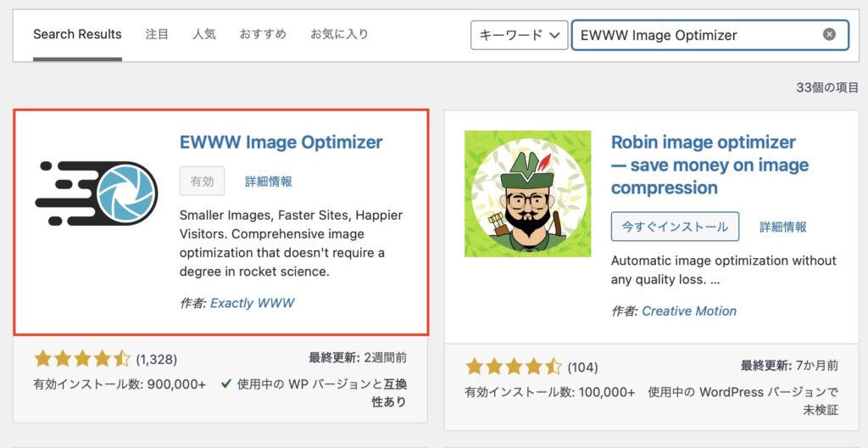Click the green compatibility checkmark icon

tap(225, 384)
